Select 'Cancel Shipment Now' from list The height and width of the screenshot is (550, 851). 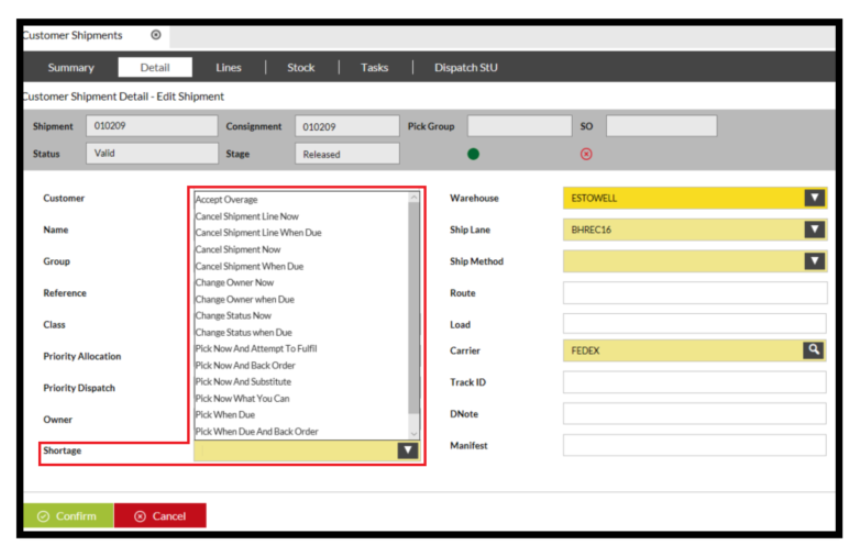coord(238,250)
